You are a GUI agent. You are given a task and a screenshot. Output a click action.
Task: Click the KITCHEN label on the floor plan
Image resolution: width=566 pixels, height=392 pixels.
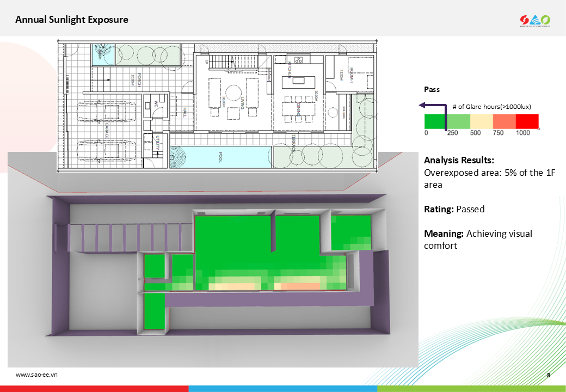pos(290,70)
